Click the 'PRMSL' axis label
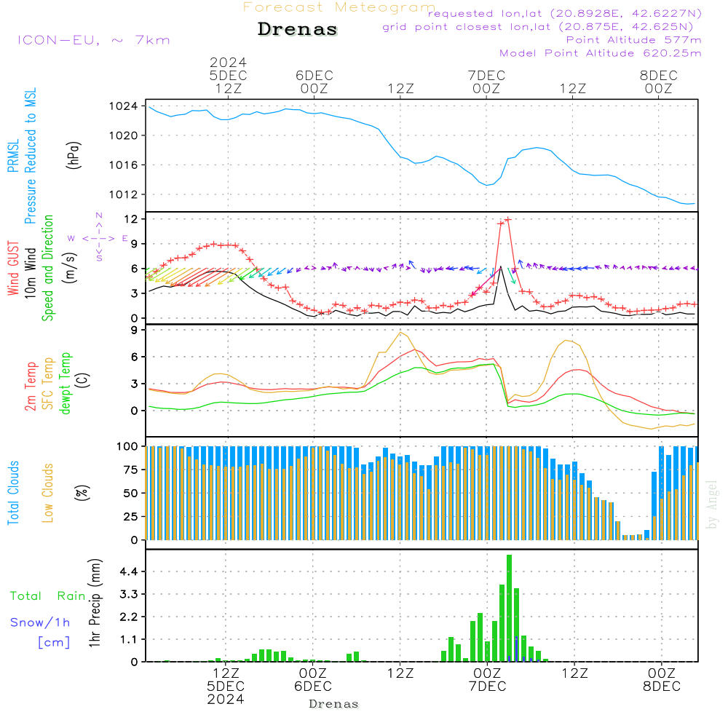728x728 pixels. tap(13, 156)
